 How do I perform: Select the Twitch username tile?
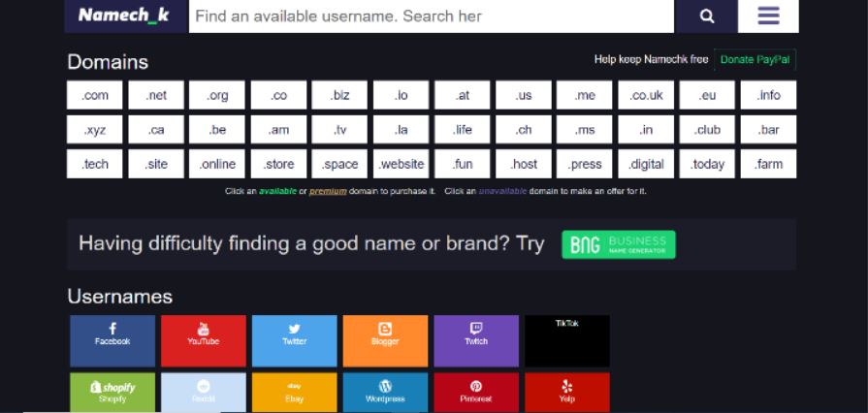pyautogui.click(x=476, y=339)
